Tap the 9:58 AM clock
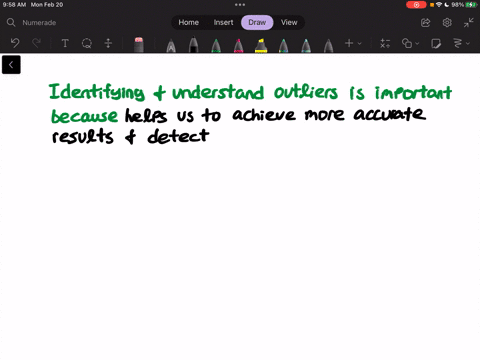Screen dimensions: 480x360 pyautogui.click(x=14, y=5)
